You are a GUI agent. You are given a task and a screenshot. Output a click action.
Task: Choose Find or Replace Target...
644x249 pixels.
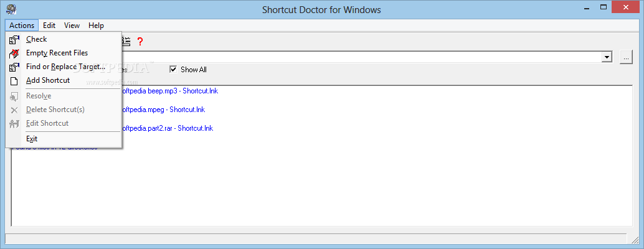coord(64,67)
